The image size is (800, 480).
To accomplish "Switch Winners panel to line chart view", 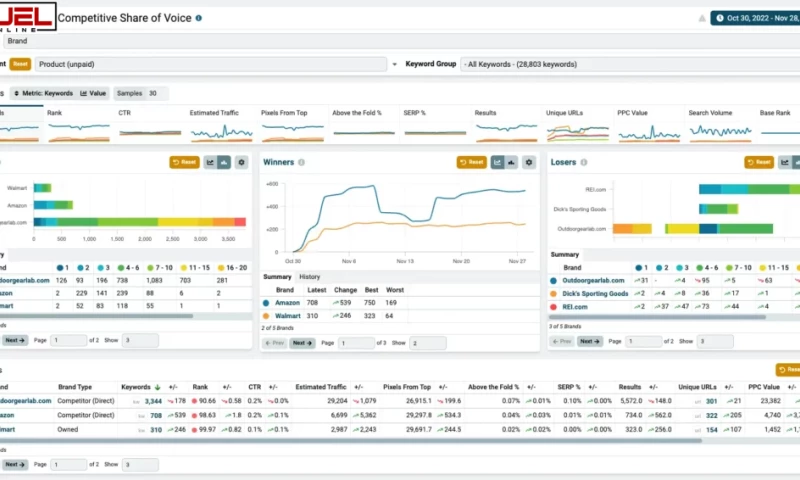I will click(x=496, y=162).
